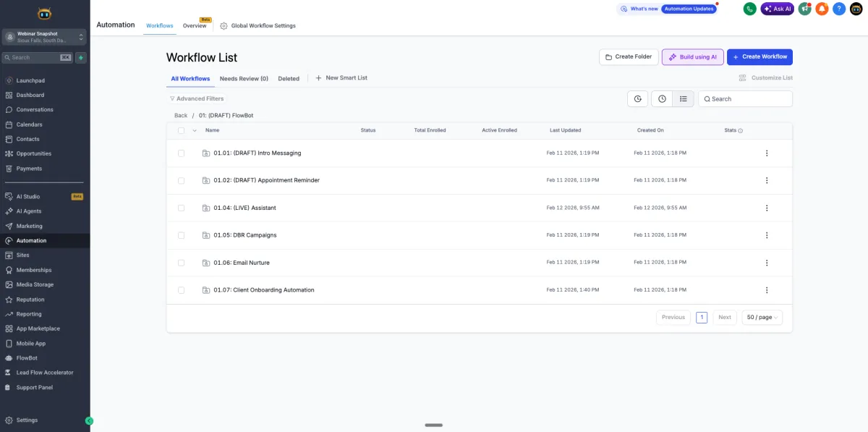
Task: Open 01.07: Client Onboarding Automation folder name
Action: 264,290
